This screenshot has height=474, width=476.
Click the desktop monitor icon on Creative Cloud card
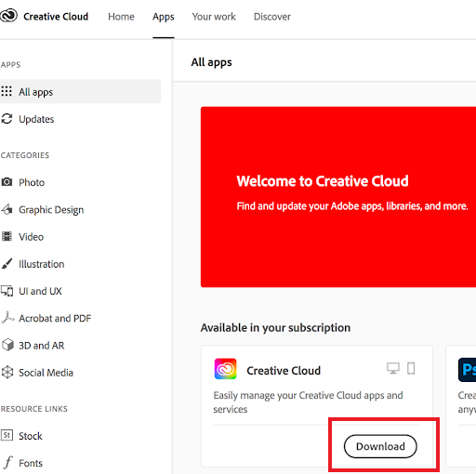[x=393, y=368]
